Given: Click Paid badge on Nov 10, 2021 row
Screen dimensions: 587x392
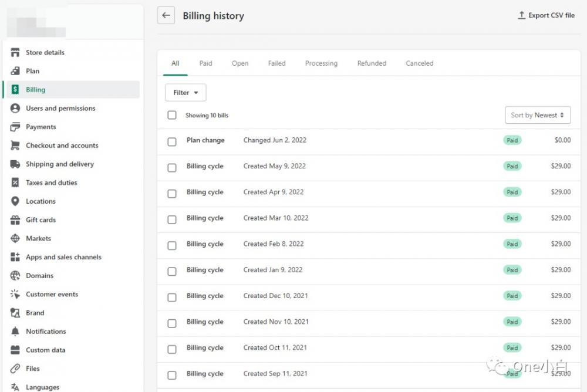Looking at the screenshot, I should click(x=512, y=322).
